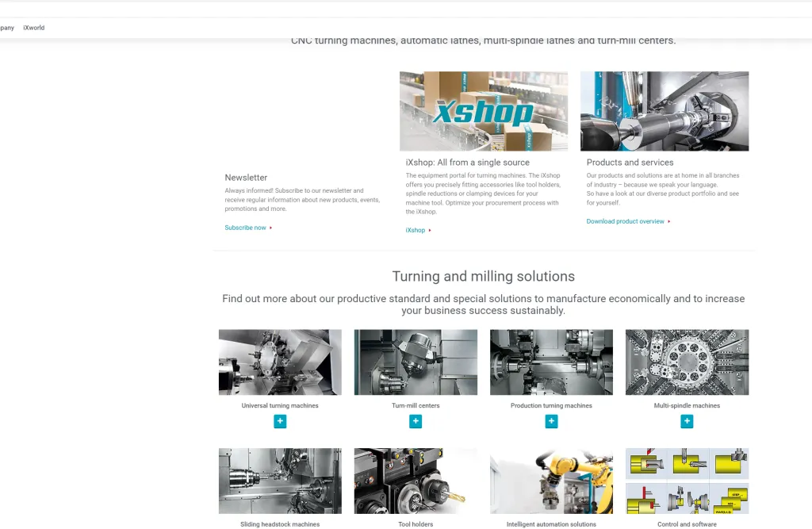Expand the Production turning machines plus icon
This screenshot has height=529, width=812.
(551, 421)
